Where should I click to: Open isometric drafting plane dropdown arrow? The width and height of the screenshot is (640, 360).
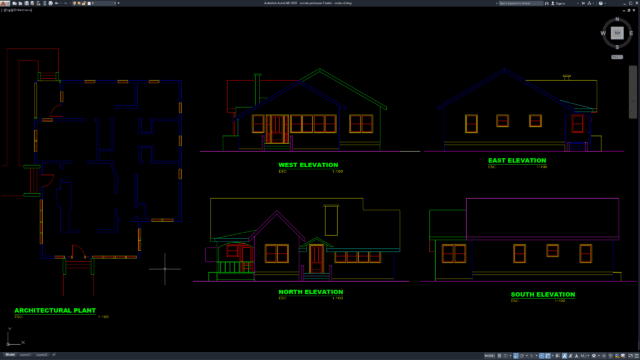(x=537, y=356)
